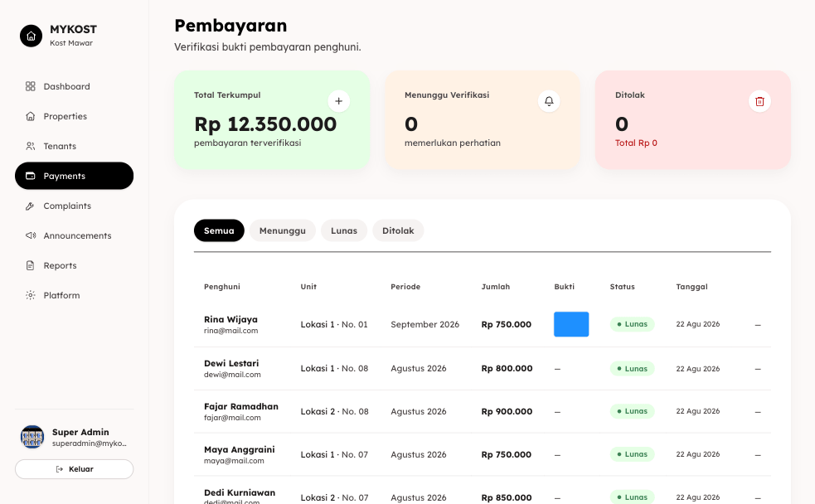Click the Penghuni column header
Image resolution: width=815 pixels, height=504 pixels.
[222, 287]
